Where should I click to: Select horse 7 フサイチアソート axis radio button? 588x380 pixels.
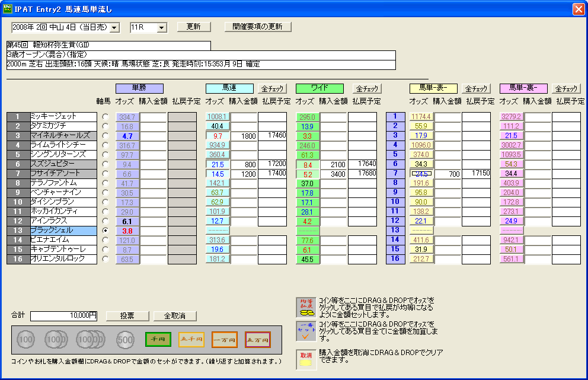(106, 174)
